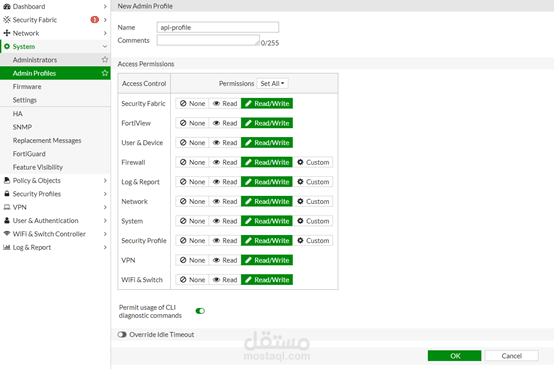Screen dimensions: 554x369
Task: Select Read/Write for Security Profile
Action: (267, 240)
